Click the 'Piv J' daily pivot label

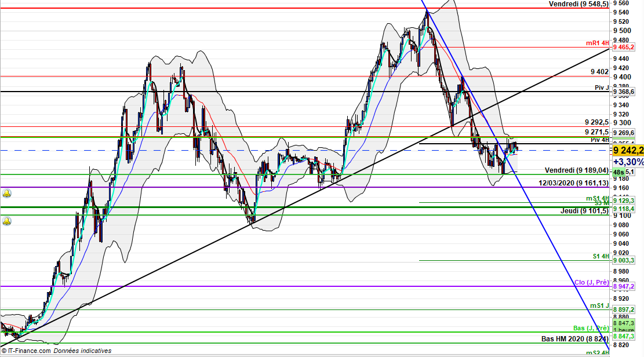[602, 88]
